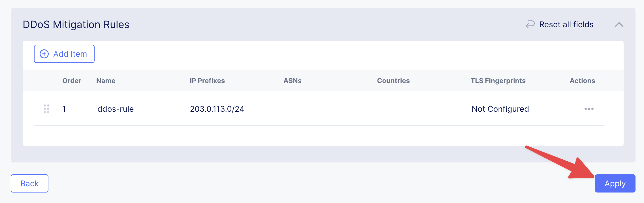
Task: Select the IP Prefixes column header
Action: click(x=207, y=81)
